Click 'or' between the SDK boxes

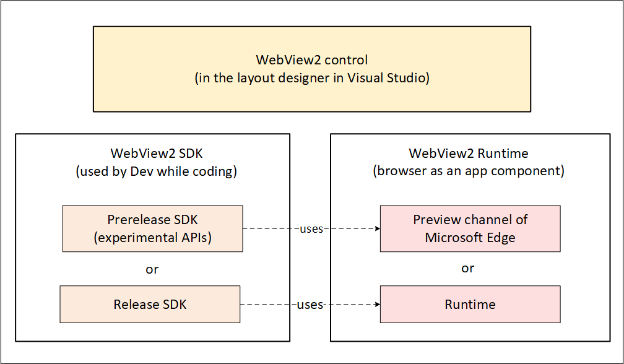tap(152, 269)
